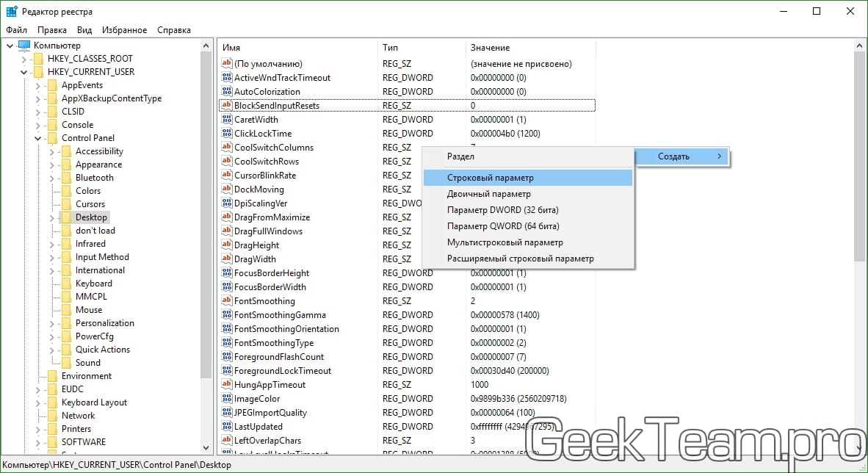Click the string icon of FontSmoothing
The image size is (868, 473).
226,300
